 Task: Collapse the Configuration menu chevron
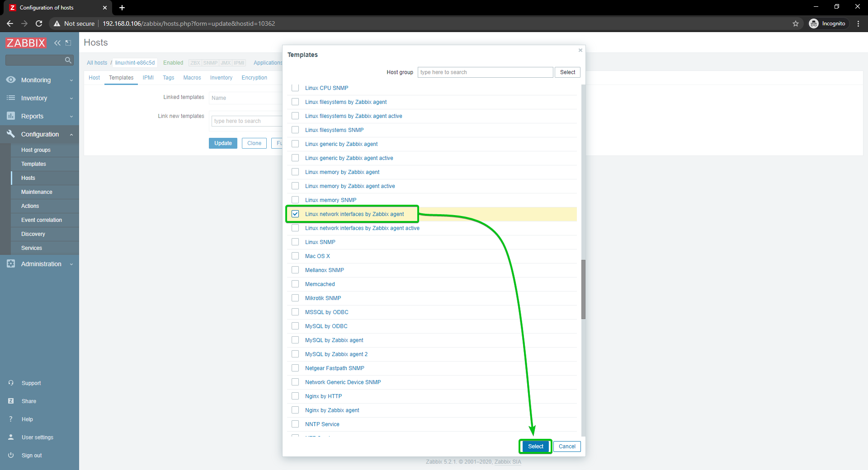71,135
